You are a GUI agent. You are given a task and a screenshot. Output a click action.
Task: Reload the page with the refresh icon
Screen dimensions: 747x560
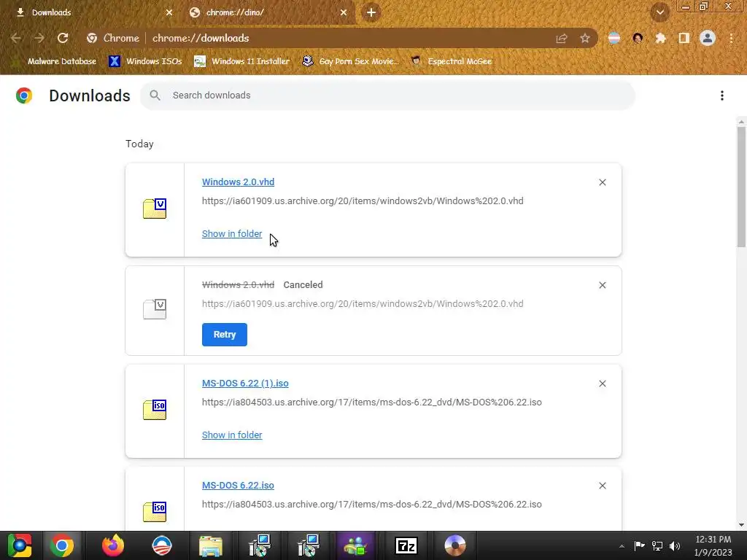pyautogui.click(x=63, y=38)
